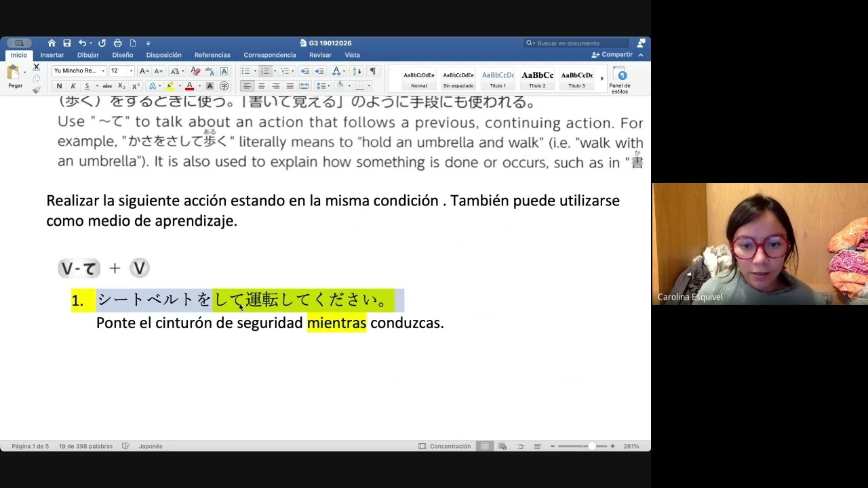Decrease the font size
The height and width of the screenshot is (488, 868).
pos(158,70)
